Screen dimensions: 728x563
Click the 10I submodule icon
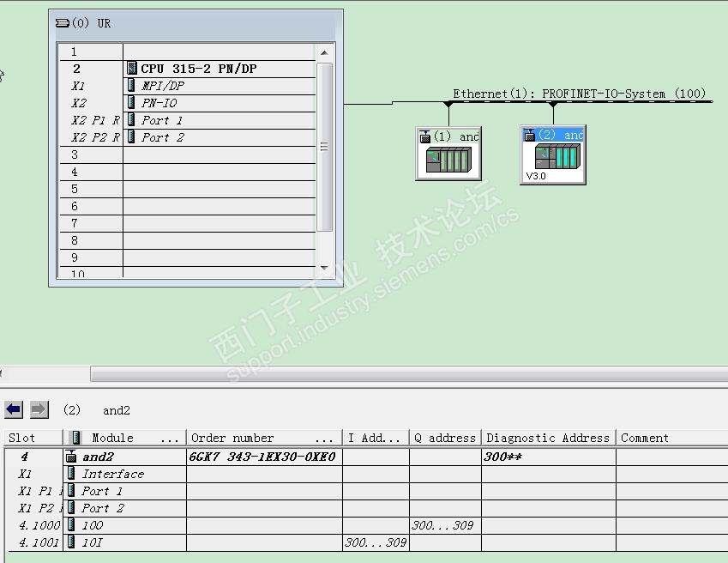click(x=71, y=542)
